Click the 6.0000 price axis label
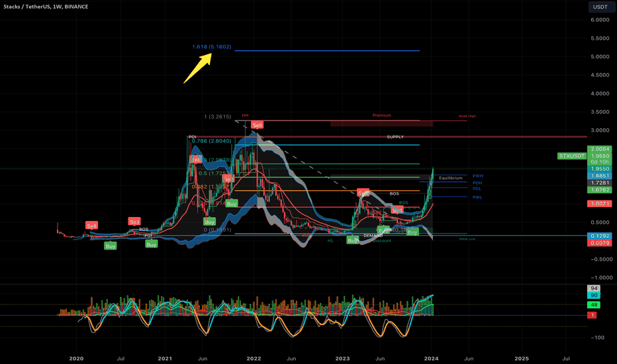 [x=600, y=20]
